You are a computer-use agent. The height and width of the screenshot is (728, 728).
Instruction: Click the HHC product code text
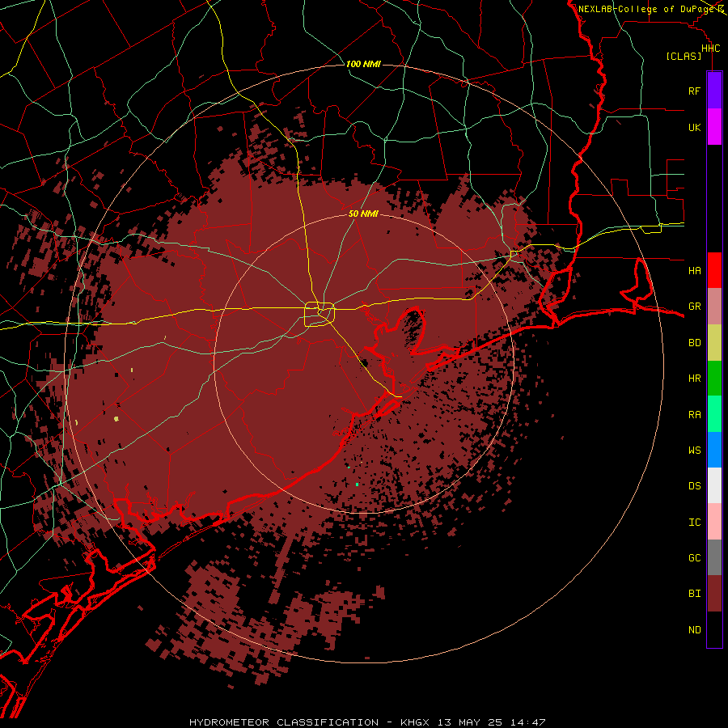(x=710, y=49)
